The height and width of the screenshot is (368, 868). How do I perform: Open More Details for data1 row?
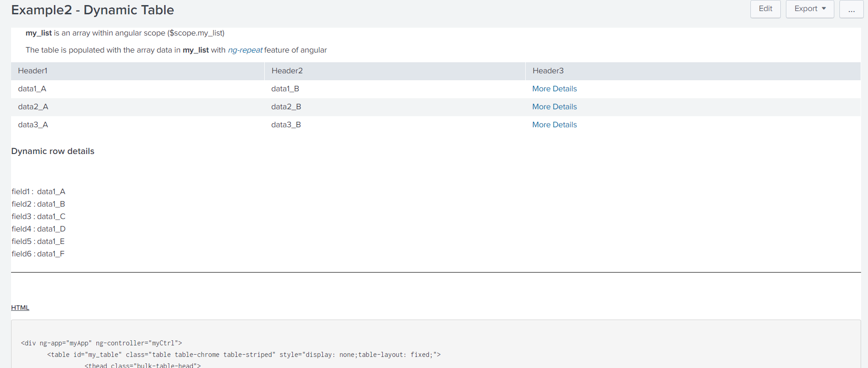click(554, 89)
